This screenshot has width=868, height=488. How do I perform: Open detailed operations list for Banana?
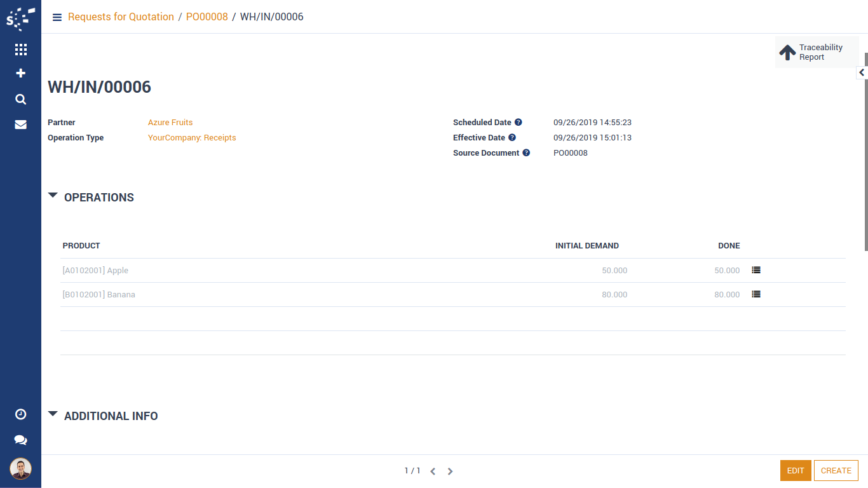click(x=756, y=294)
